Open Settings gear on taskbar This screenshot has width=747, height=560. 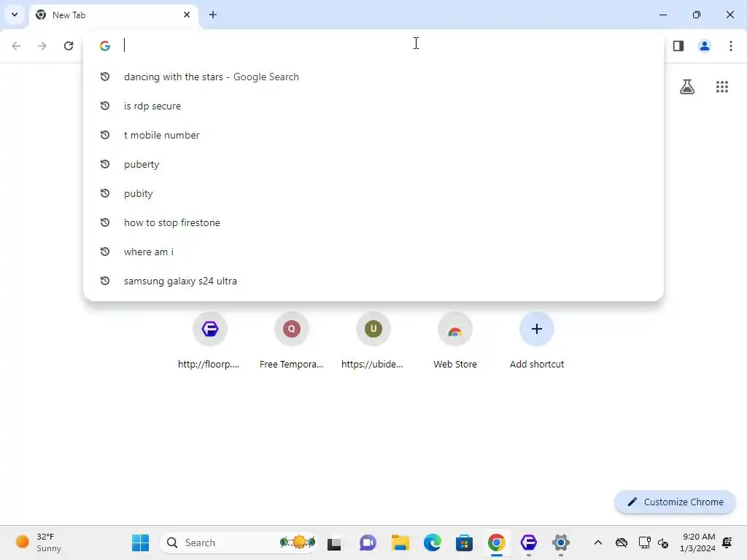pos(561,542)
